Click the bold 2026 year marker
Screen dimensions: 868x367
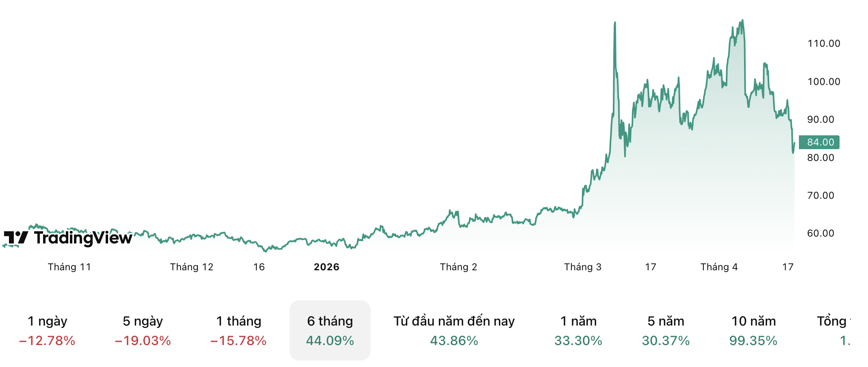tap(326, 267)
